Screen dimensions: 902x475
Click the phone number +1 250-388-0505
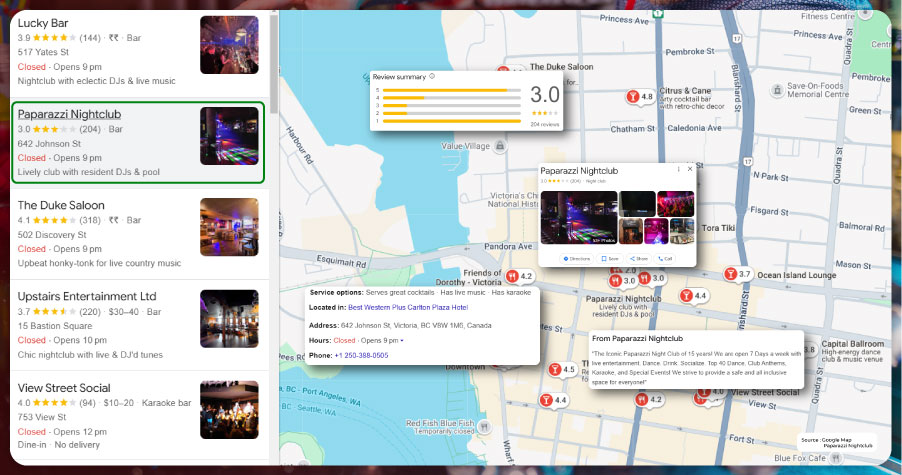361,355
